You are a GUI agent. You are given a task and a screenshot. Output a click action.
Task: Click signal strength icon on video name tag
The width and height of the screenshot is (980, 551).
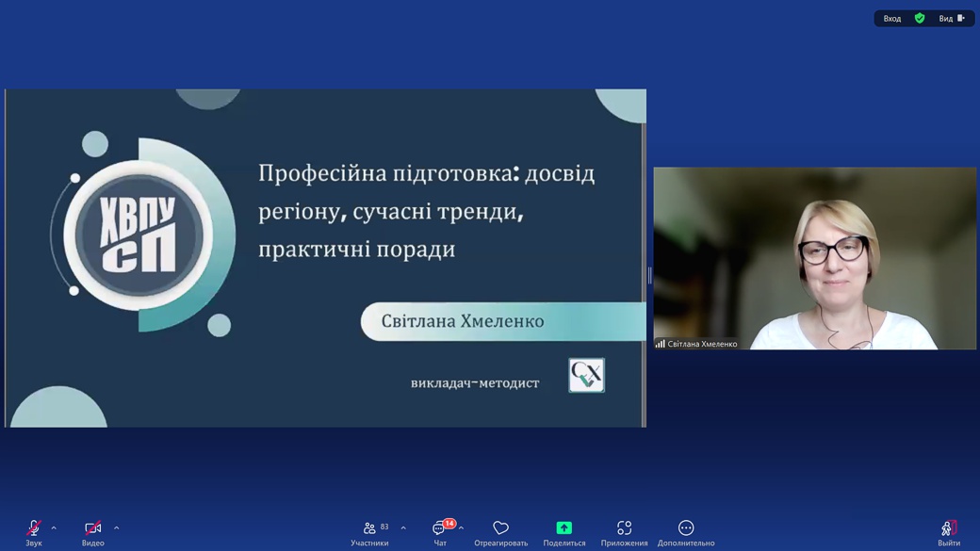pos(660,344)
